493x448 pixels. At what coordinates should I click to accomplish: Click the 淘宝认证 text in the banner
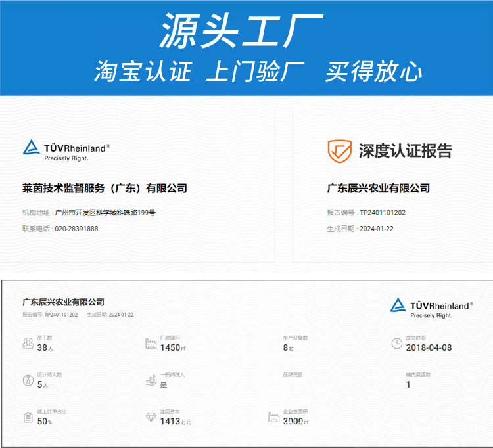click(x=143, y=72)
